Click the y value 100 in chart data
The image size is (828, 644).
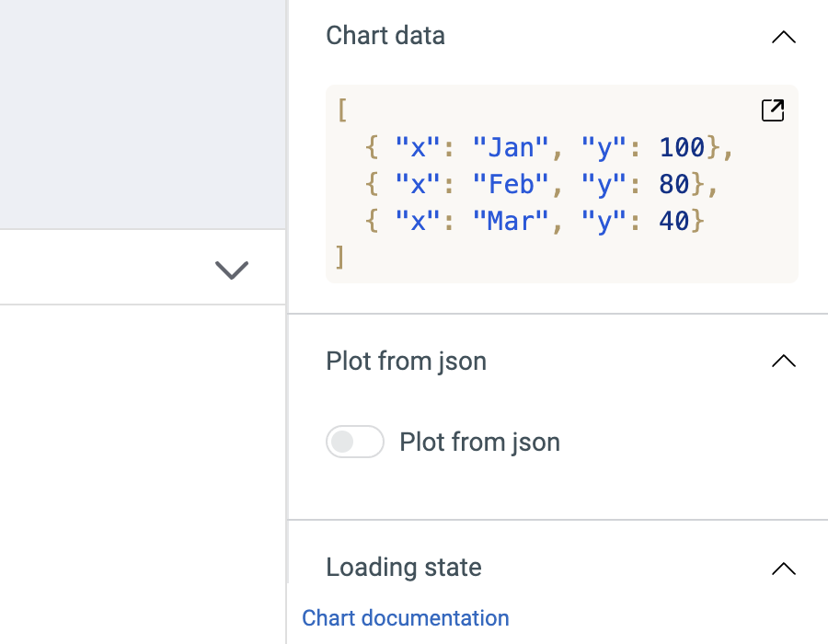(681, 147)
